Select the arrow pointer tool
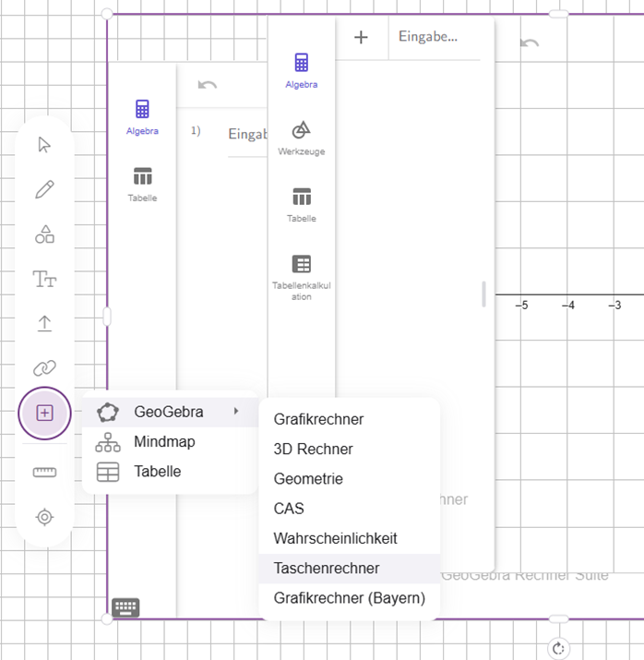The width and height of the screenshot is (644, 660). pyautogui.click(x=44, y=144)
